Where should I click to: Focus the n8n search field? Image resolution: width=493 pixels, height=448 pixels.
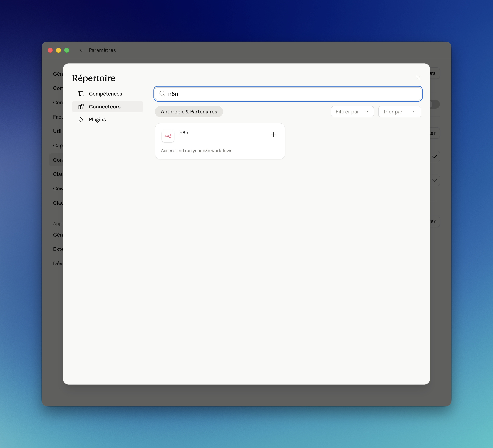click(x=288, y=94)
